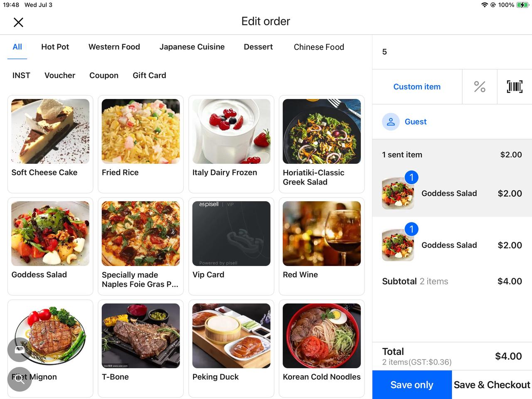
Task: Select Guest customer link
Action: coord(416,122)
